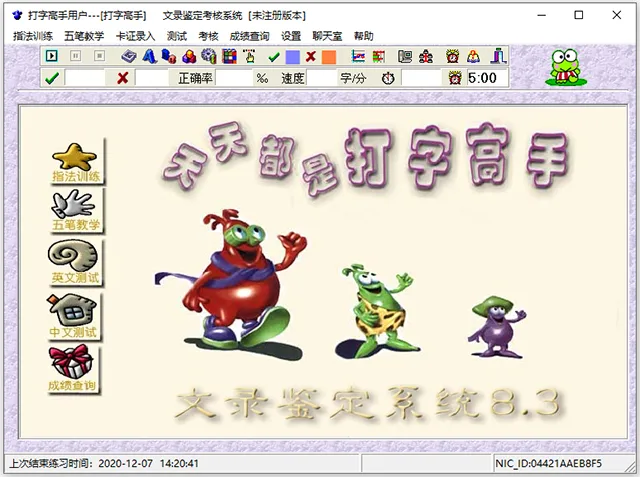Open the 五笔教学 glove sidebar button
Viewport: 640px width, 477px height.
(76, 211)
